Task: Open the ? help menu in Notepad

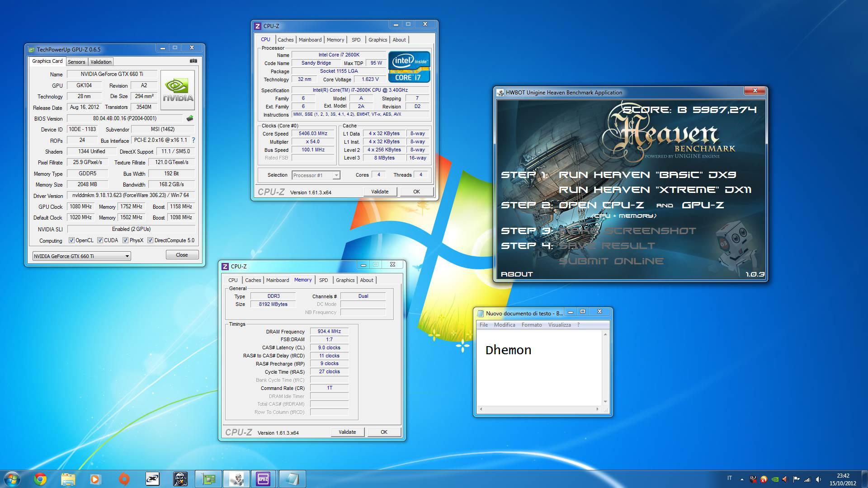Action: click(578, 325)
